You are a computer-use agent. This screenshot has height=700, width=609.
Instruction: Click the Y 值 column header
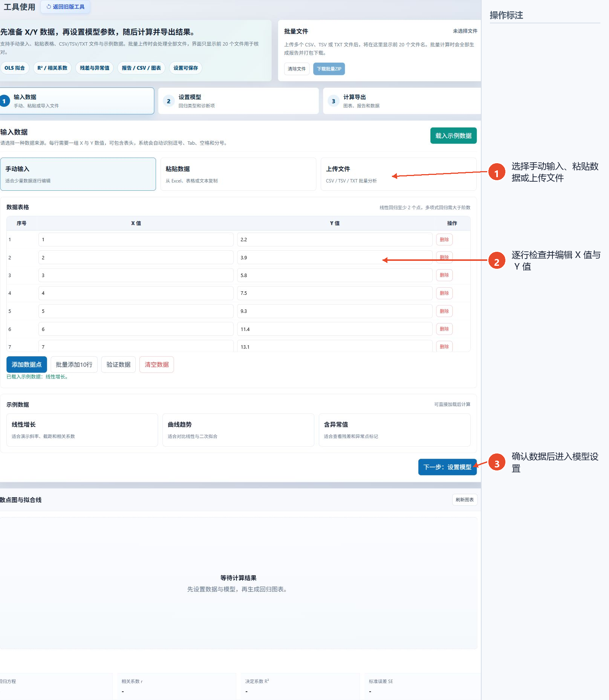(x=335, y=224)
